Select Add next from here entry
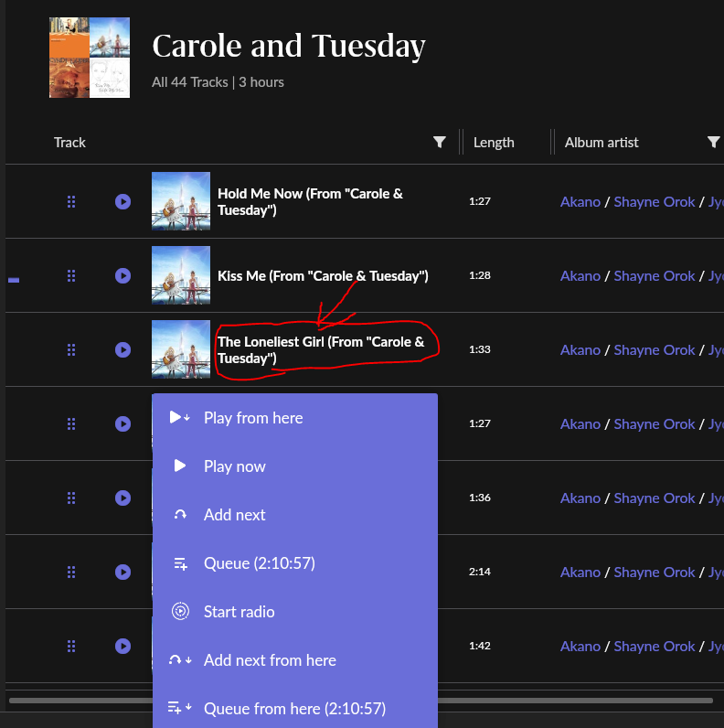724x728 pixels. point(294,660)
